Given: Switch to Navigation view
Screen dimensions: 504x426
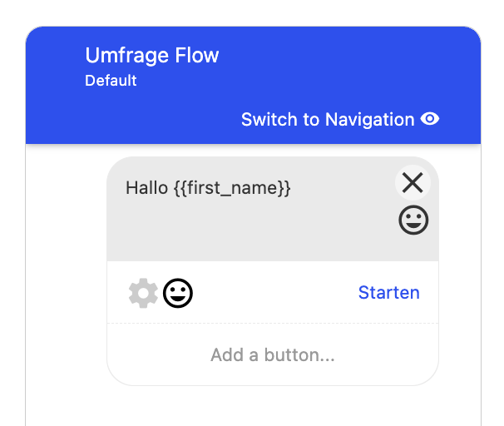Looking at the screenshot, I should point(340,119).
